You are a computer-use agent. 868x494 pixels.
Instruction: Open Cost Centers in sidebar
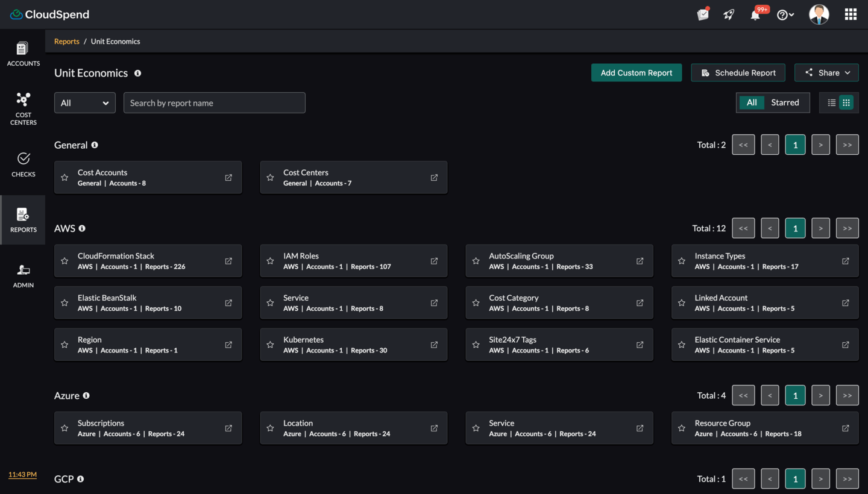point(23,108)
